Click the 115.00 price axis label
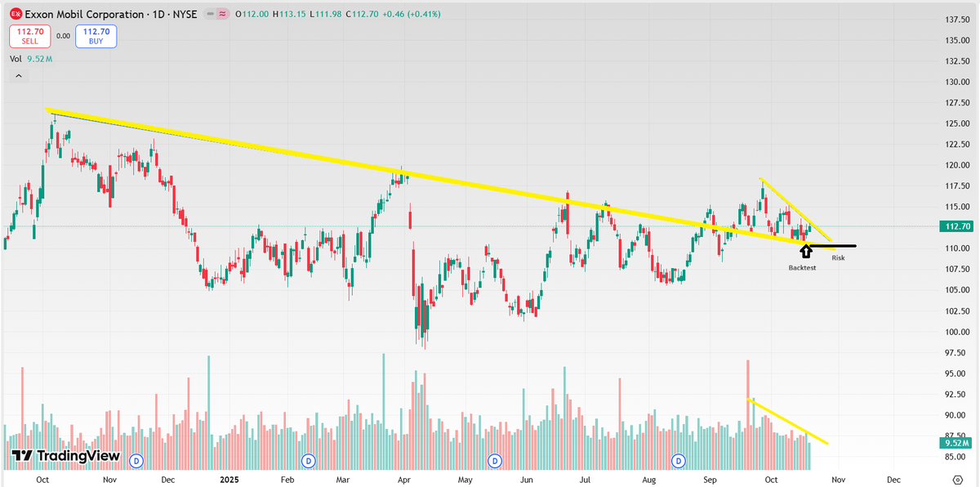The height and width of the screenshot is (487, 980). coord(955,207)
